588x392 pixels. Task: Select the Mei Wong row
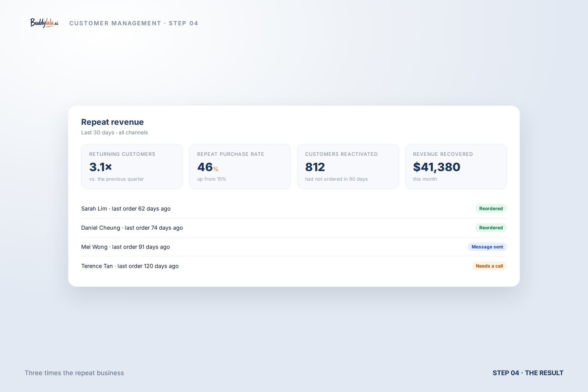tap(294, 247)
